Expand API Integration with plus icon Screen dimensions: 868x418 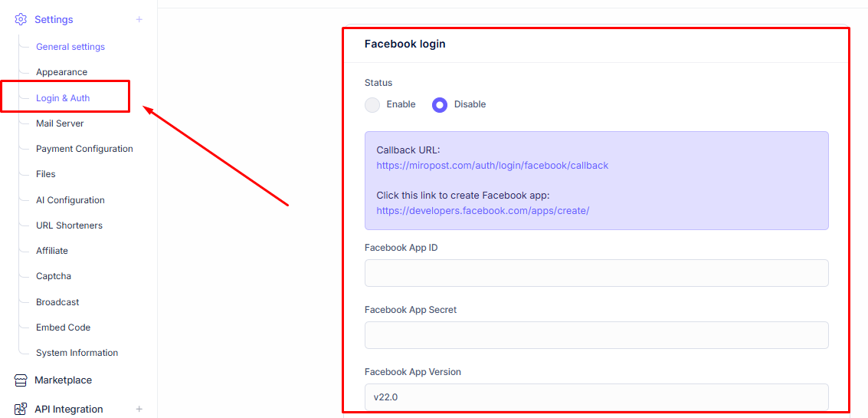(139, 409)
